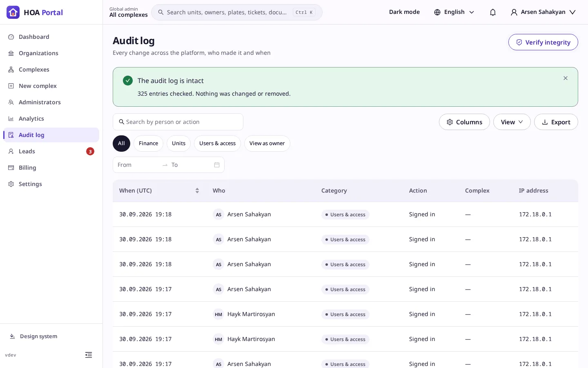Click the Administrators people icon
The height and width of the screenshot is (368, 588).
coord(11,102)
